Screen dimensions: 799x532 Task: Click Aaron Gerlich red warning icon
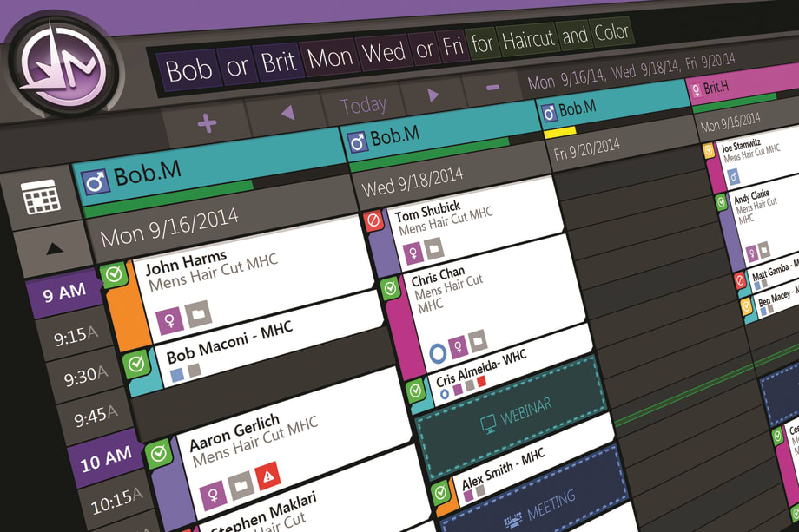tap(268, 476)
